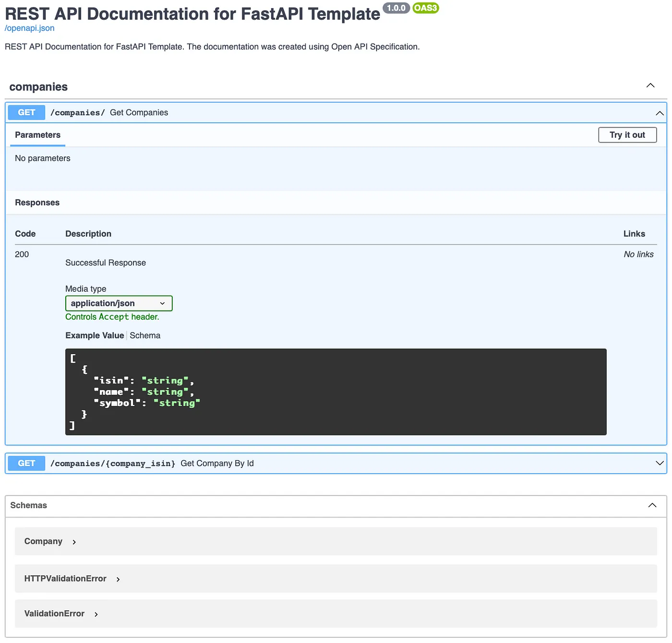Click the Description column header
This screenshot has width=672, height=643.
[88, 234]
